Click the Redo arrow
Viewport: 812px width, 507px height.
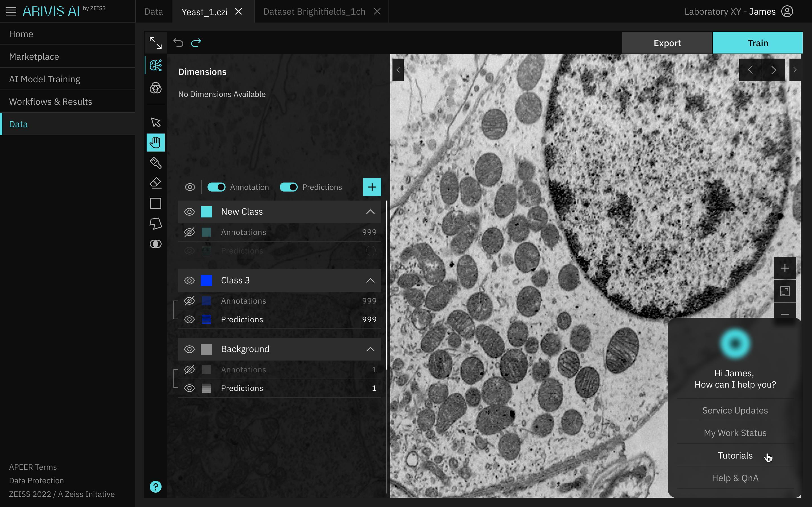pyautogui.click(x=196, y=43)
